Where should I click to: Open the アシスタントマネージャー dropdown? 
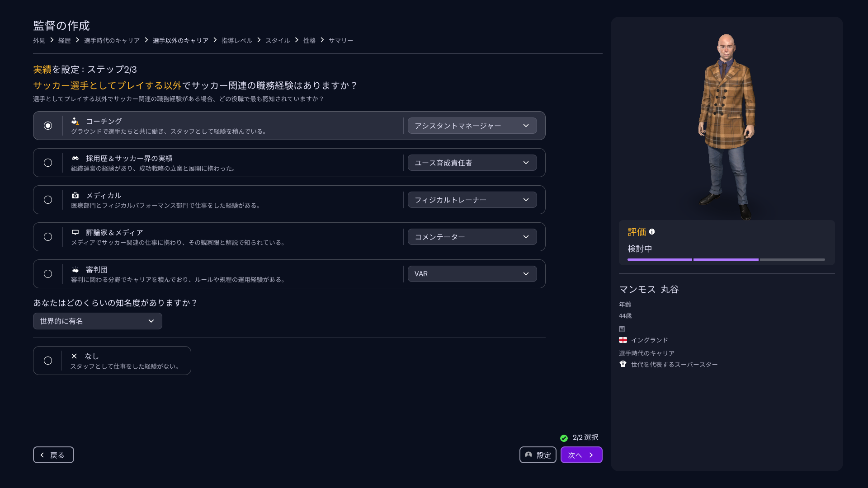472,126
